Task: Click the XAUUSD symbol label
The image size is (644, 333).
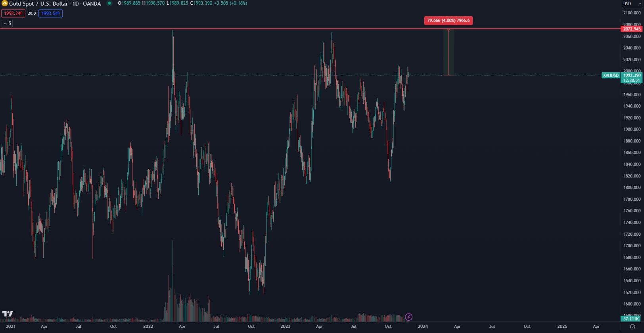Action: coord(611,75)
